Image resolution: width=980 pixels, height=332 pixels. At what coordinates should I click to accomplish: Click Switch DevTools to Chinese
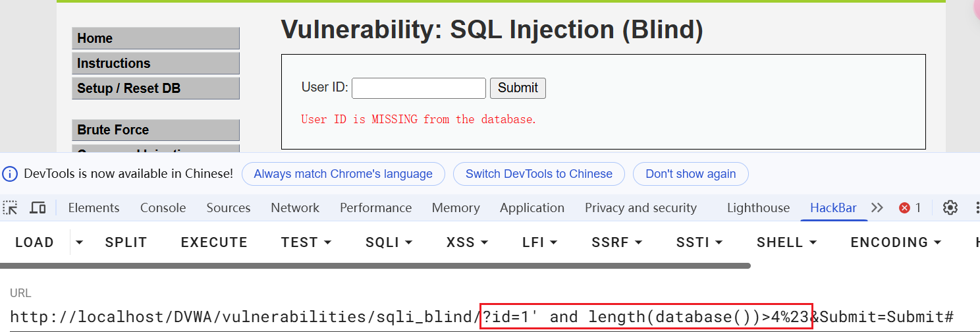539,174
